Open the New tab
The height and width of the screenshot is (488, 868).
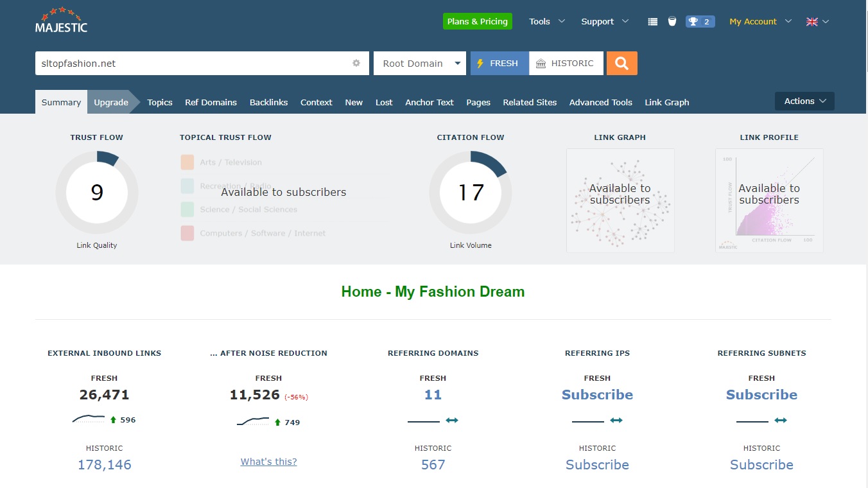(x=354, y=102)
